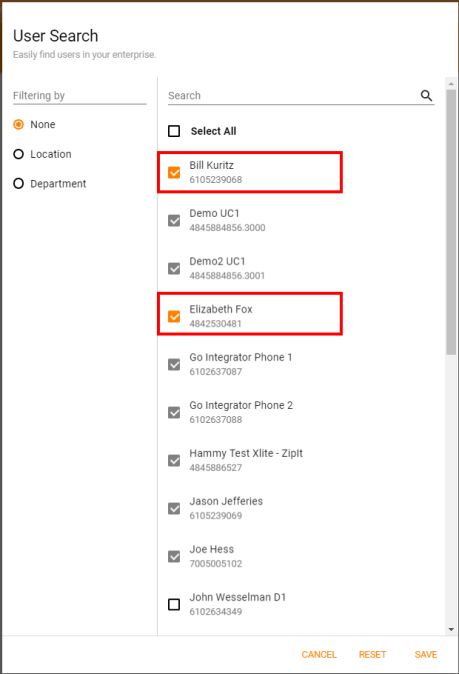Click the scrollbar's up arrow

tap(451, 83)
